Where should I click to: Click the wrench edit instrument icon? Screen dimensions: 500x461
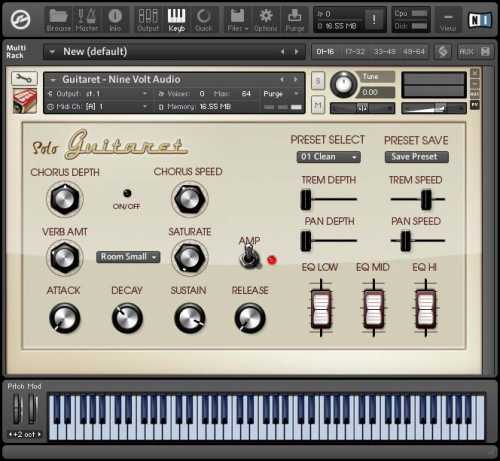(x=24, y=78)
